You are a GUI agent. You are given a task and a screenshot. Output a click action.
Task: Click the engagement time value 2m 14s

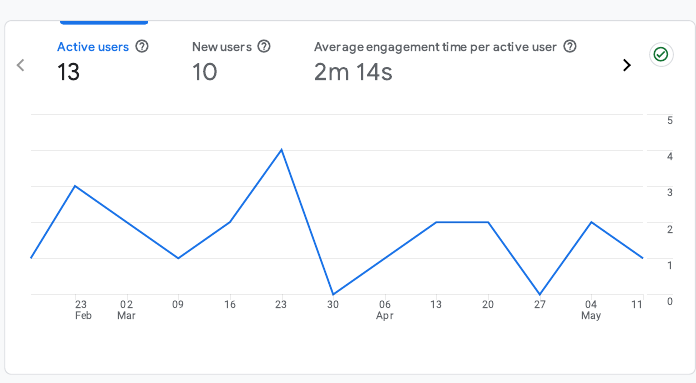click(353, 72)
